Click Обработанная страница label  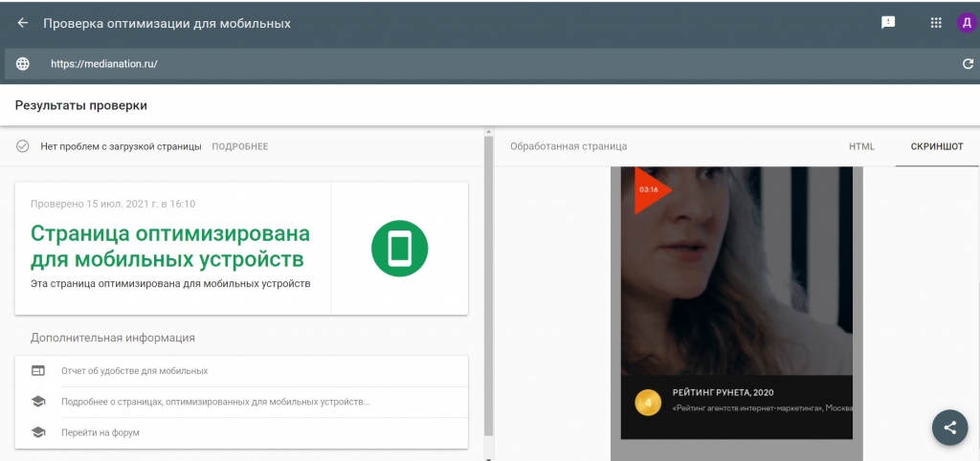click(568, 146)
